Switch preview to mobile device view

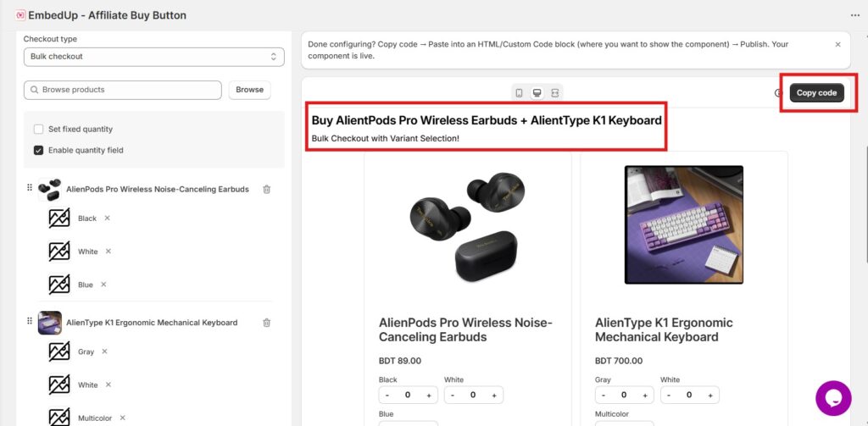point(520,93)
